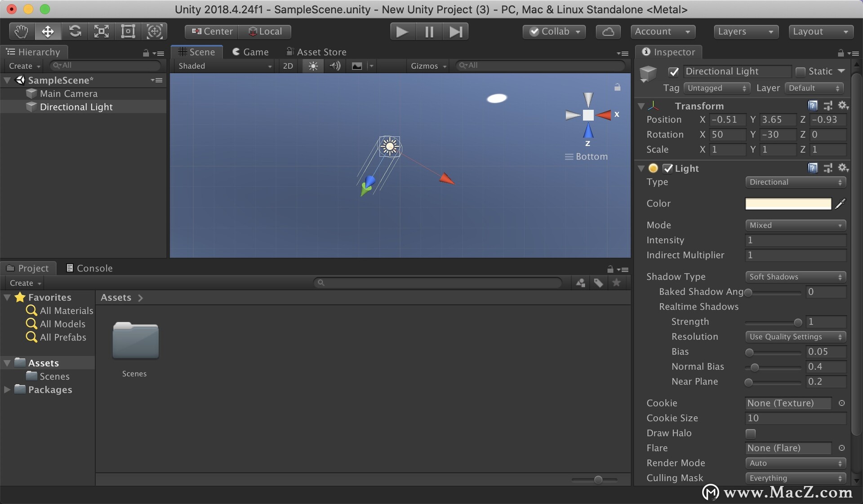
Task: Enable the Static checkbox
Action: pos(800,71)
